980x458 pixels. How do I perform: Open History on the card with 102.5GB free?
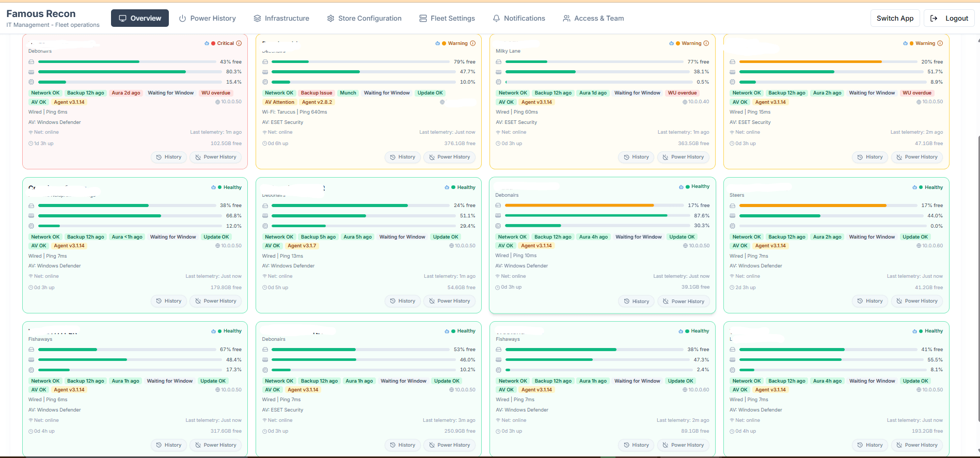point(168,157)
